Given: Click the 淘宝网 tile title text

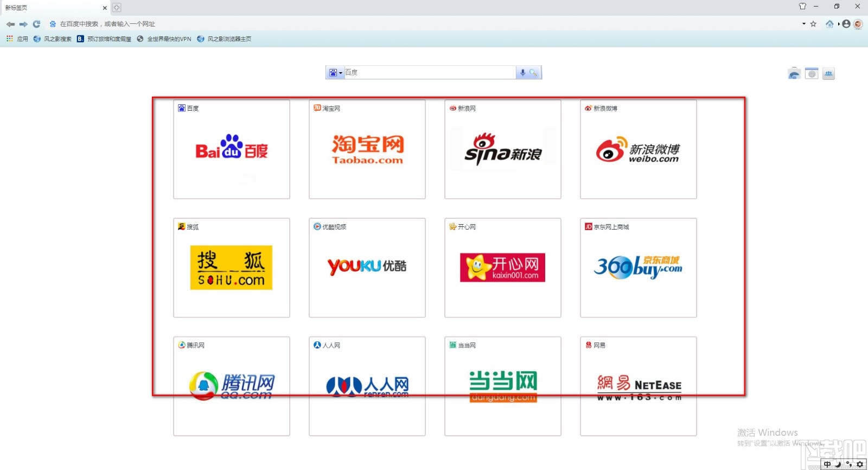Looking at the screenshot, I should [x=331, y=109].
